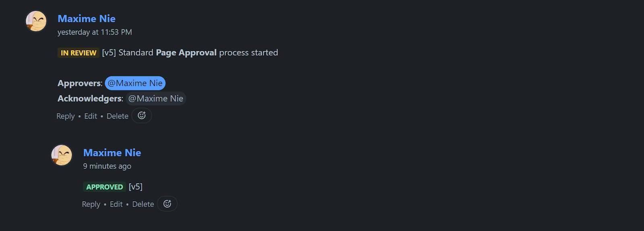Select the IN REVIEW status badge

coord(78,53)
